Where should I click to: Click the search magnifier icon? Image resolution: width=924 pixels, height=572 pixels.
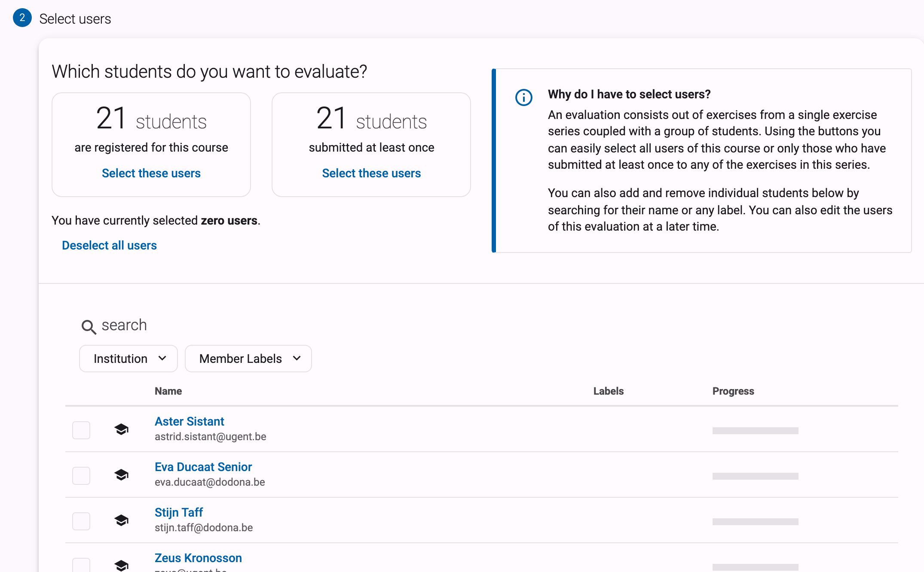(x=89, y=327)
